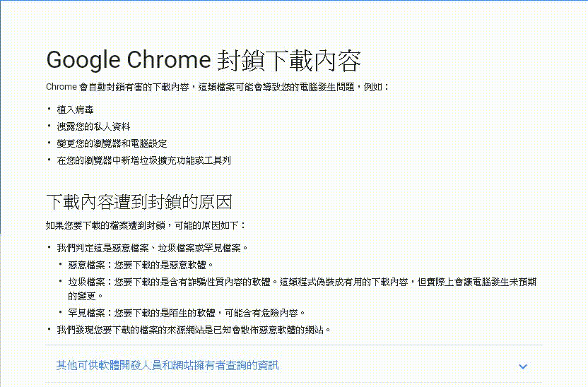Viewport: 588px width, 387px height.
Task: Select the 植入病毒 bullet item
Action: pos(76,109)
